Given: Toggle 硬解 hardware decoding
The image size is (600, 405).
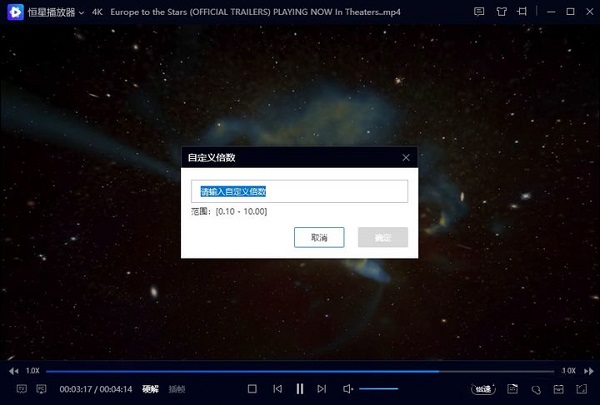Looking at the screenshot, I should pos(150,388).
